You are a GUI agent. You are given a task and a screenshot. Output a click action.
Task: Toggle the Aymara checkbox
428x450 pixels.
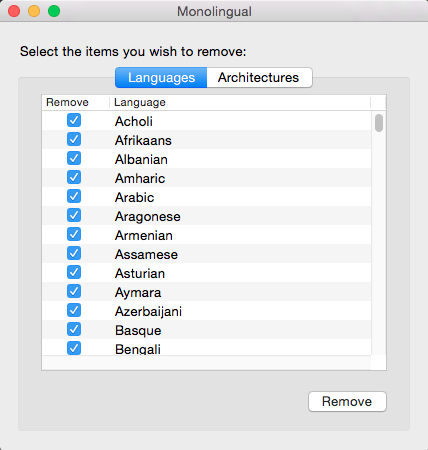[74, 291]
